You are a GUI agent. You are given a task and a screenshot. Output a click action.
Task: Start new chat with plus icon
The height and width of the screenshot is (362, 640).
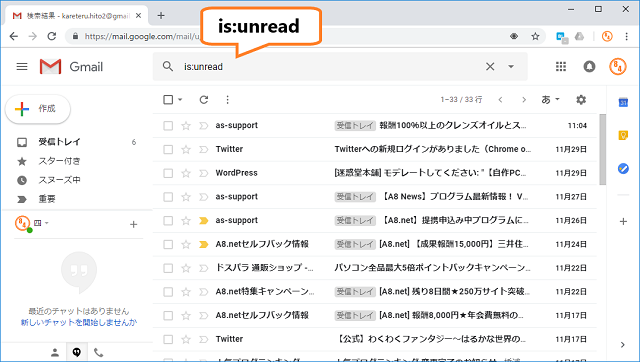133,224
